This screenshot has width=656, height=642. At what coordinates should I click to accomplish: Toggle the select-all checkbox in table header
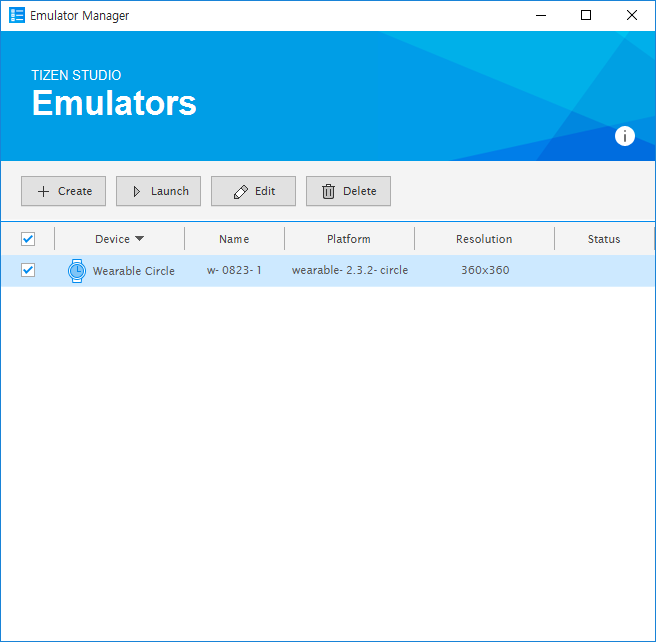(28, 239)
